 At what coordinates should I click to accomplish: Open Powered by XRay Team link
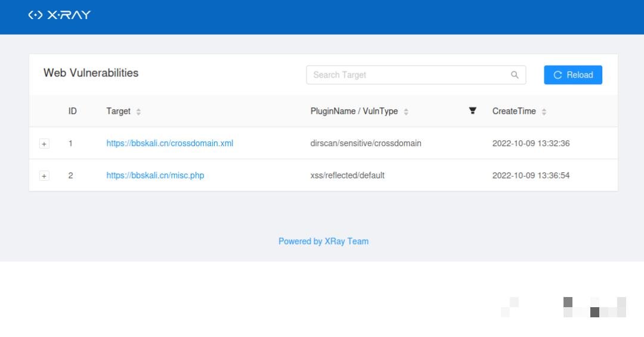(324, 241)
